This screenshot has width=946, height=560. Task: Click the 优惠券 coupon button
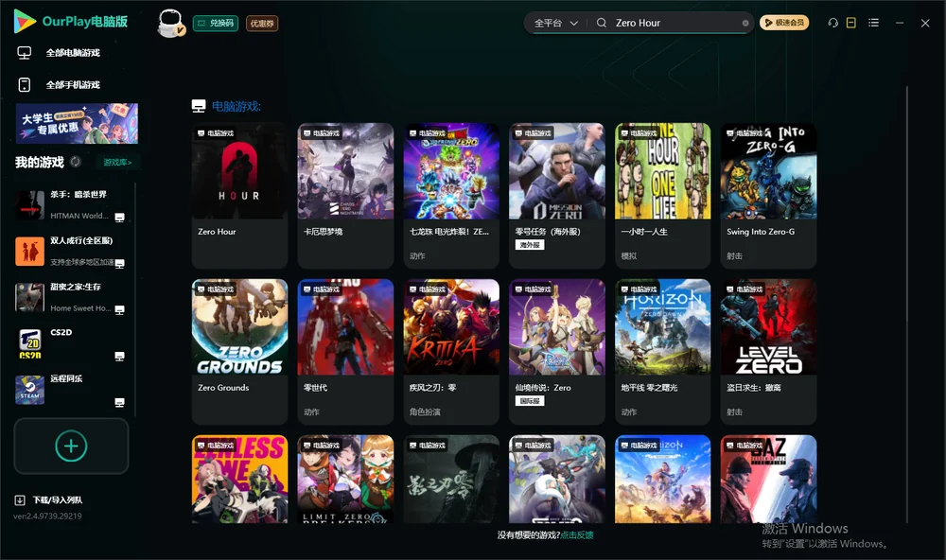pyautogui.click(x=262, y=24)
